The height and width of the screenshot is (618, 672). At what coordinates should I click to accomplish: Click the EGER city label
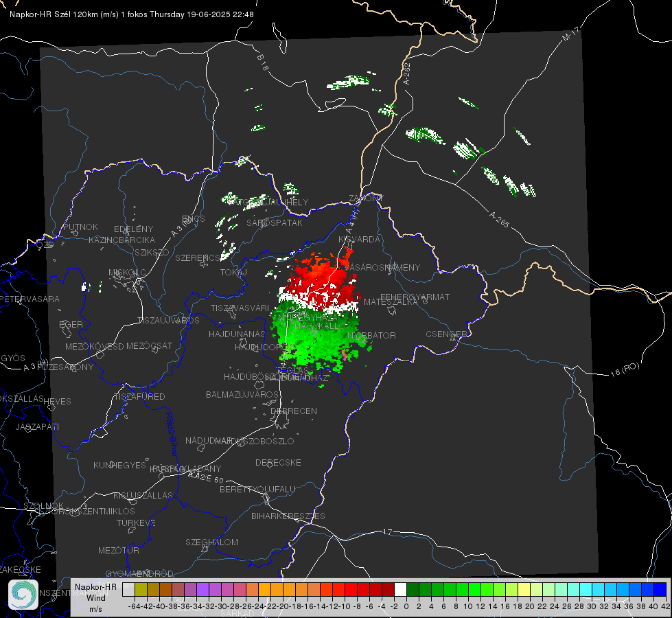tap(71, 324)
